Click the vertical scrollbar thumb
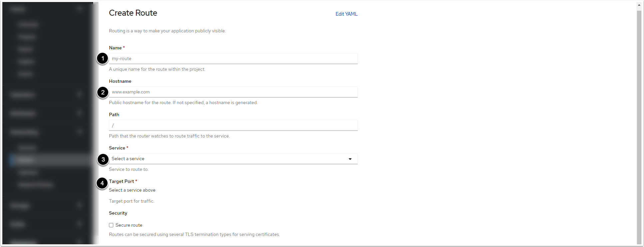 point(639,127)
